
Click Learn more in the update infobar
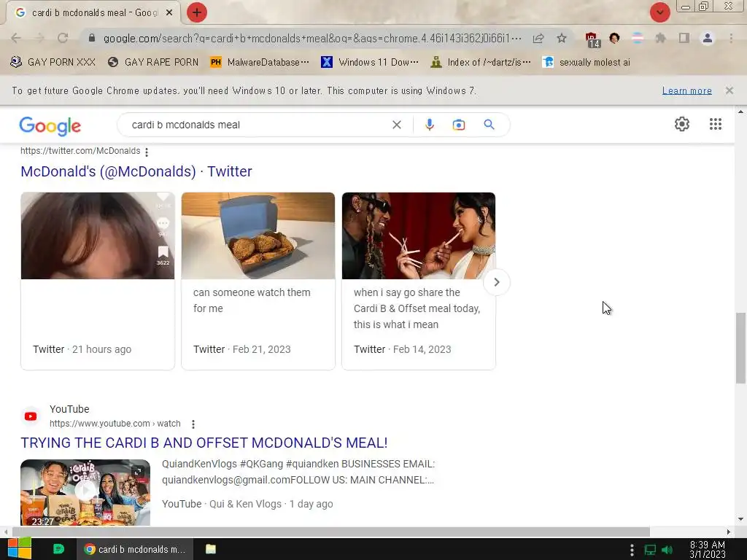click(686, 90)
